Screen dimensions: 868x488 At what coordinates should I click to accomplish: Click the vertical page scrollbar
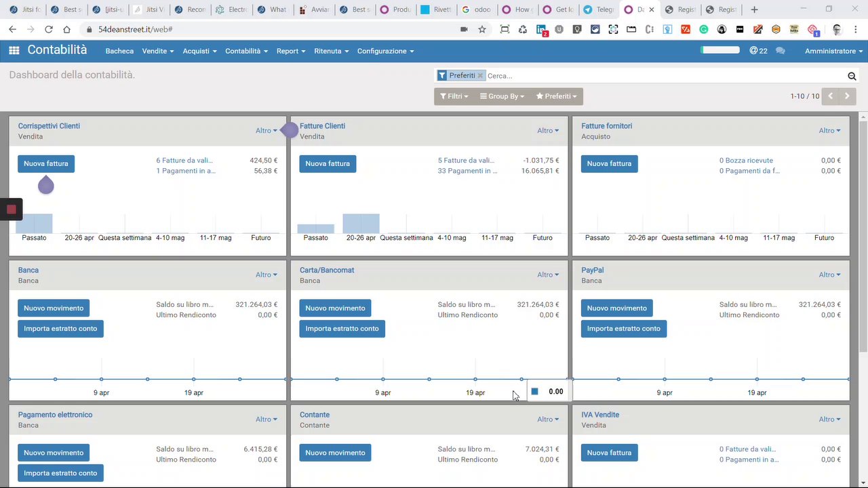[863, 236]
